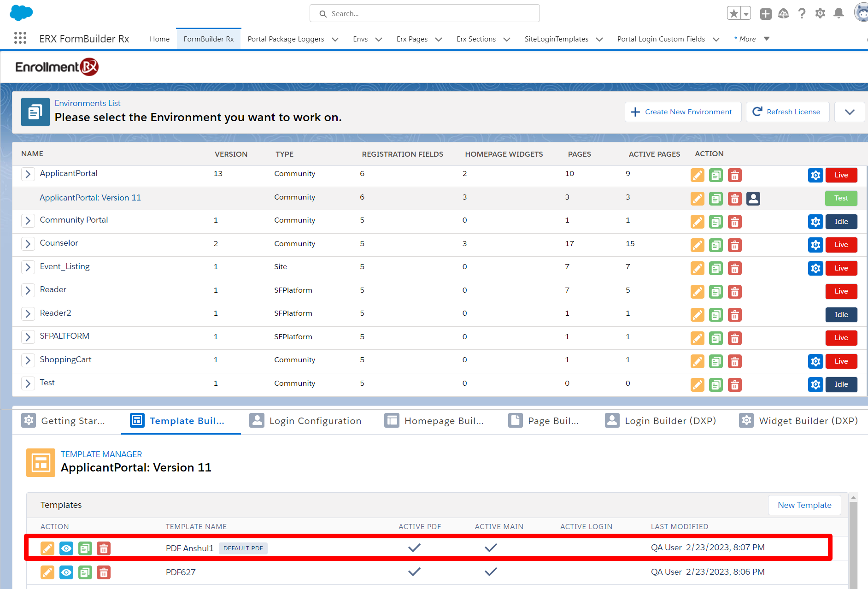Open gear settings for Community Portal row
This screenshot has width=868, height=589.
tap(815, 222)
